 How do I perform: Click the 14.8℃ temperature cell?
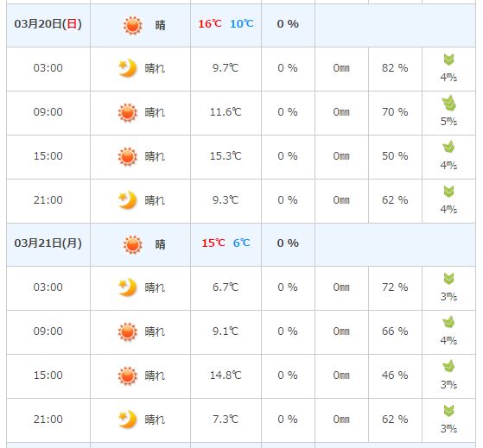(x=226, y=375)
